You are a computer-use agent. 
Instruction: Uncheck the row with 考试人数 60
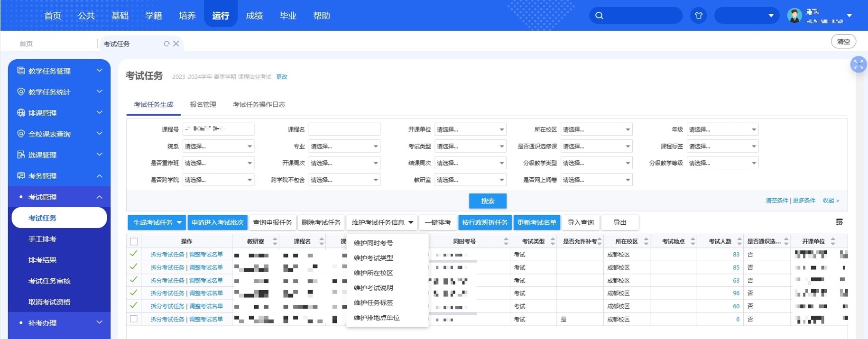tap(134, 305)
